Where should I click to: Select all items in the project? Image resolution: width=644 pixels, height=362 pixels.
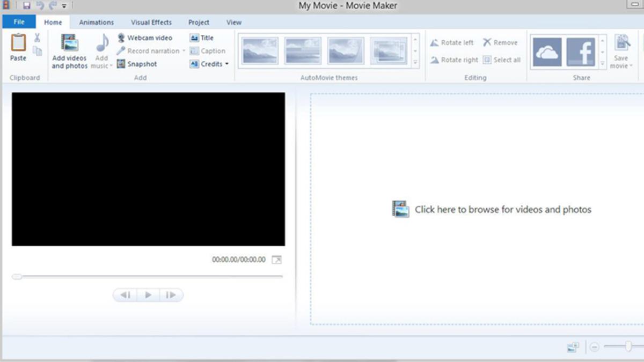click(502, 60)
